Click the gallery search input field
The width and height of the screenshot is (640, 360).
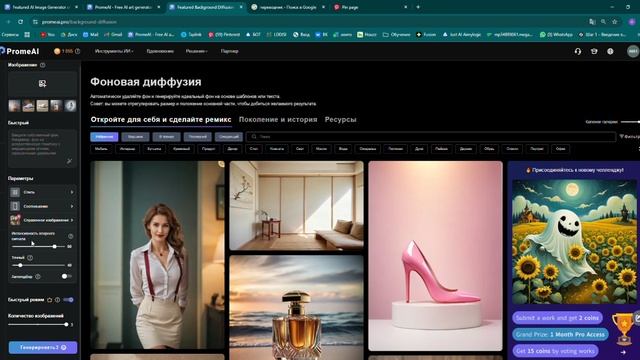[x=431, y=137]
